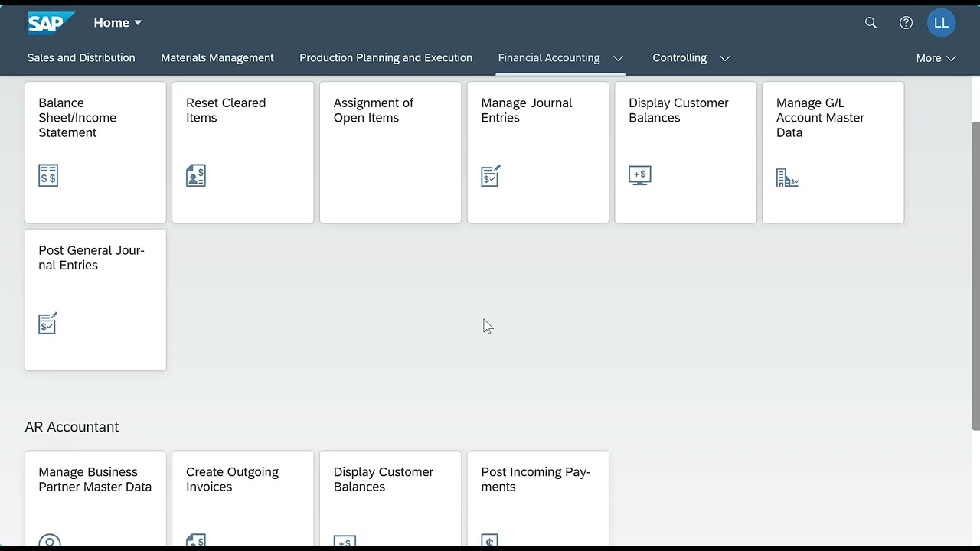Viewport: 980px width, 551px height.
Task: Open the Manage Journal Entries tile
Action: [x=538, y=153]
